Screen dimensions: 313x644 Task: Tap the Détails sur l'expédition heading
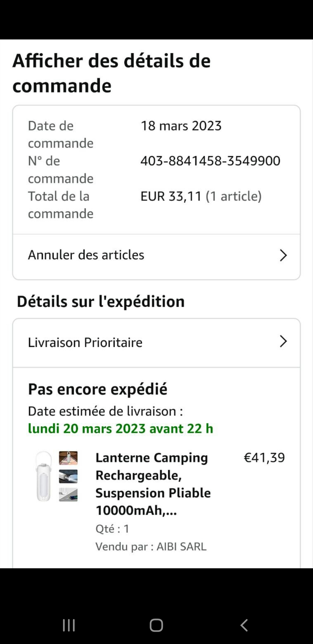click(x=101, y=301)
